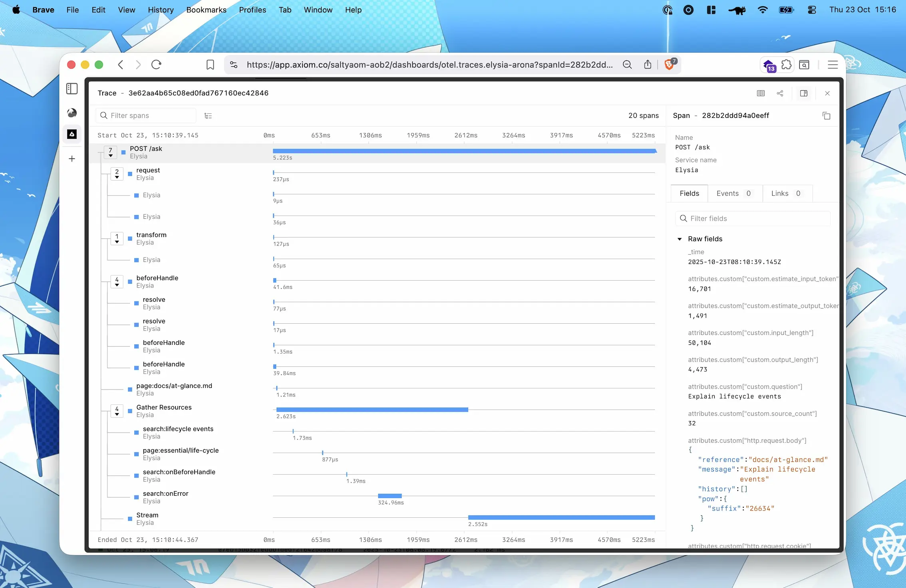Open Brave Shields in the address bar
The width and height of the screenshot is (906, 588).
click(x=669, y=64)
